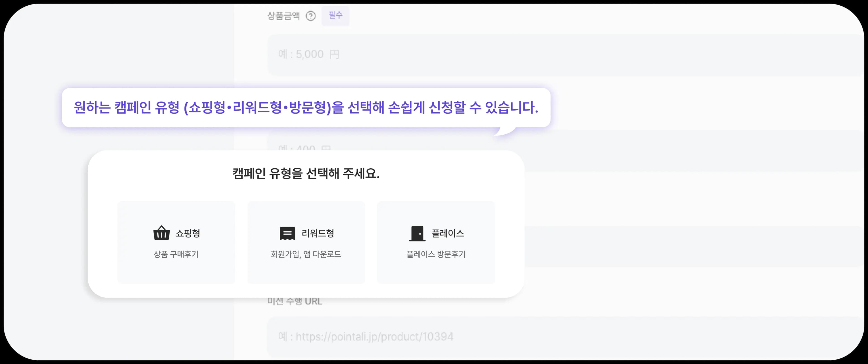Click the shopping basket icon

(x=161, y=233)
